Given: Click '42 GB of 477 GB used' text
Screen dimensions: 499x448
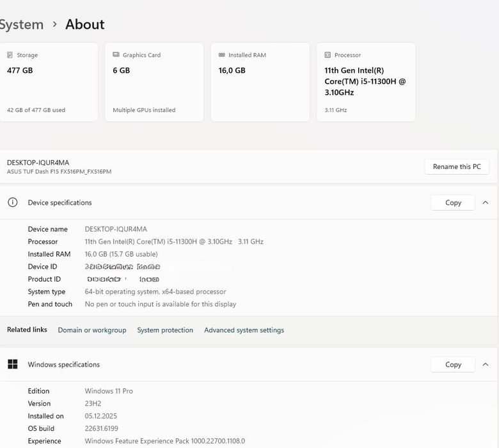Looking at the screenshot, I should point(36,110).
